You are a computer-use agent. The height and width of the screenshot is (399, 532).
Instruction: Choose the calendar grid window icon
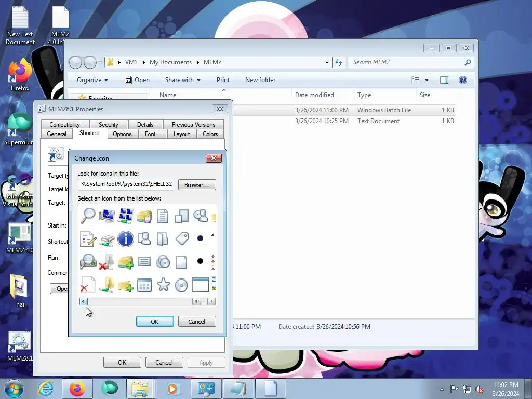(x=144, y=285)
